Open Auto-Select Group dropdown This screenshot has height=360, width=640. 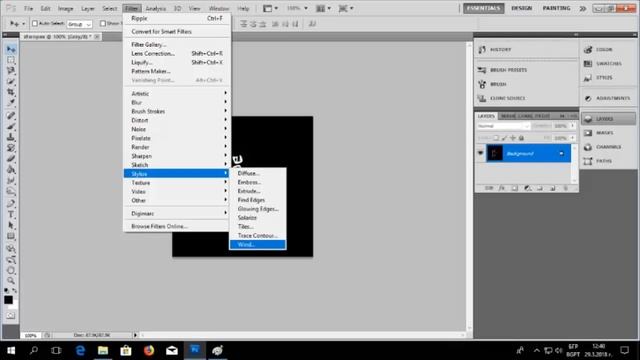pyautogui.click(x=79, y=24)
